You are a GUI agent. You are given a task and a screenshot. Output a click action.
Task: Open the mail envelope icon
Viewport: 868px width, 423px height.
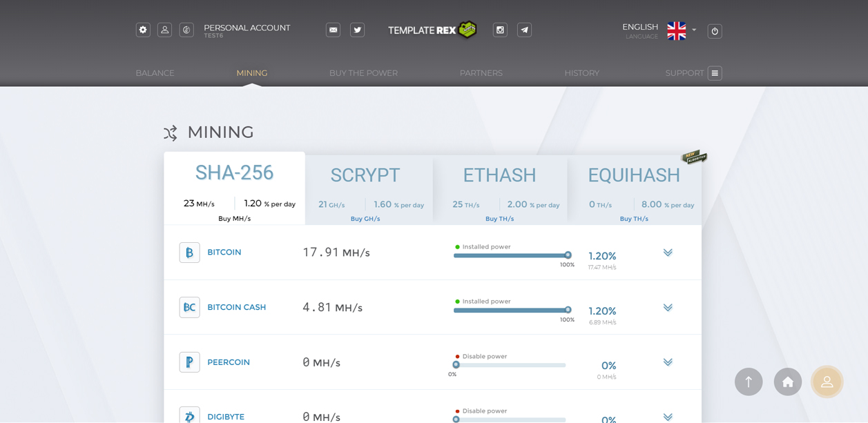click(x=334, y=30)
